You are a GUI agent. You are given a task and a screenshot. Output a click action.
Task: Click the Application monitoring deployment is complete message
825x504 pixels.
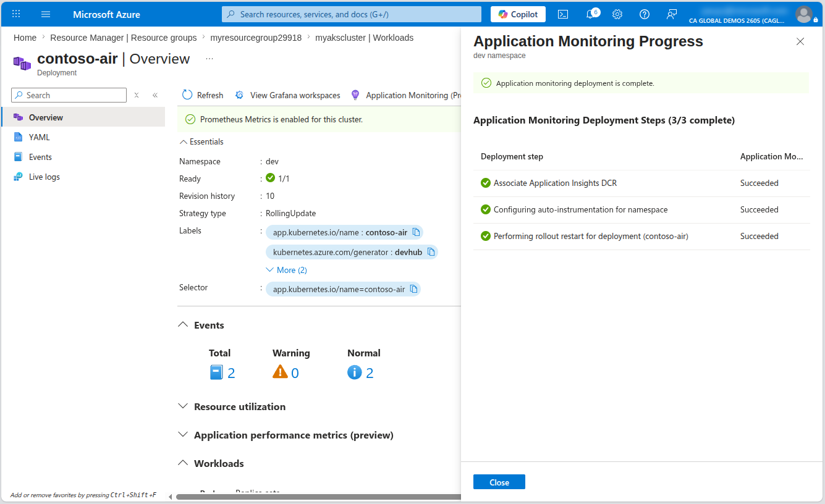point(575,83)
